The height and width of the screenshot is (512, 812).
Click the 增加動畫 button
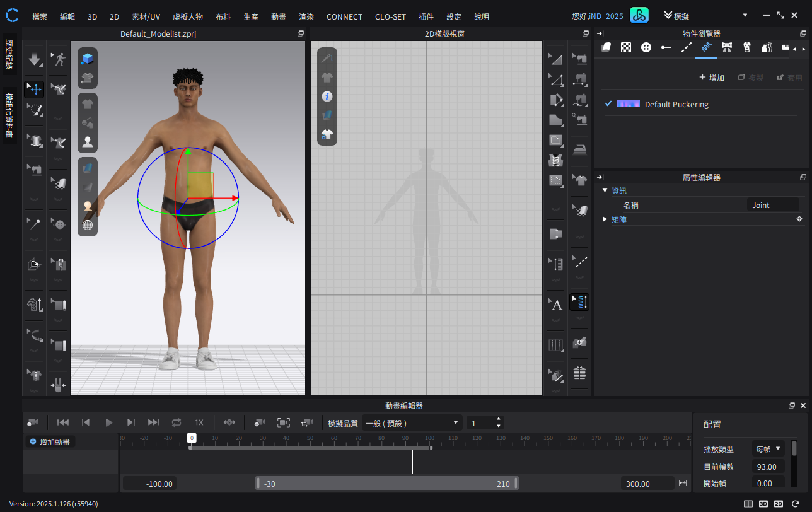(x=50, y=442)
